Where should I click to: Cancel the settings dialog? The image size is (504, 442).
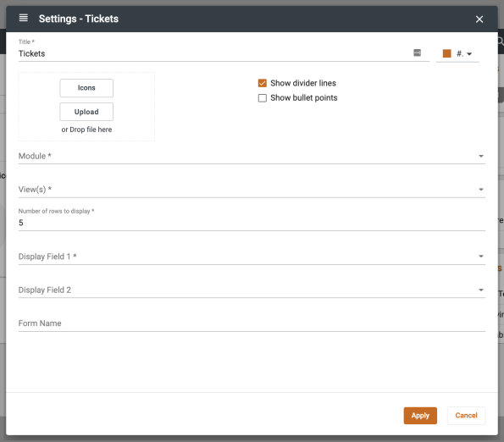tap(466, 416)
